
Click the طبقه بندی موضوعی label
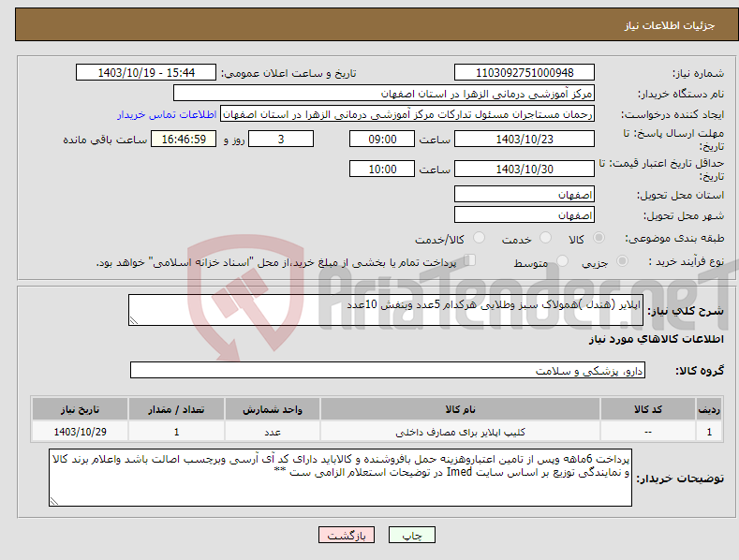click(674, 239)
